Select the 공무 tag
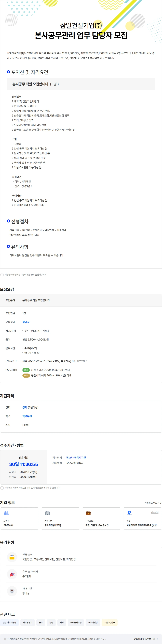Viewport: 162px width, 644px height. (41, 622)
